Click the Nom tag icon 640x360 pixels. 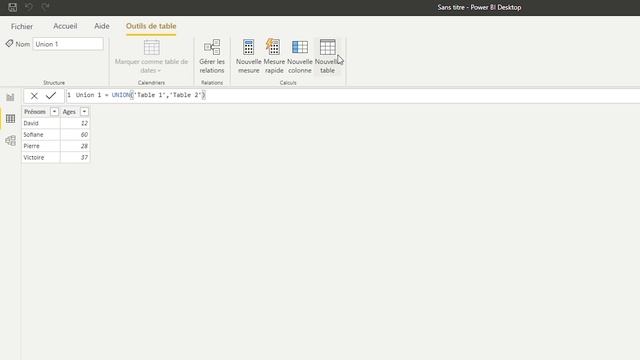[x=9, y=43]
